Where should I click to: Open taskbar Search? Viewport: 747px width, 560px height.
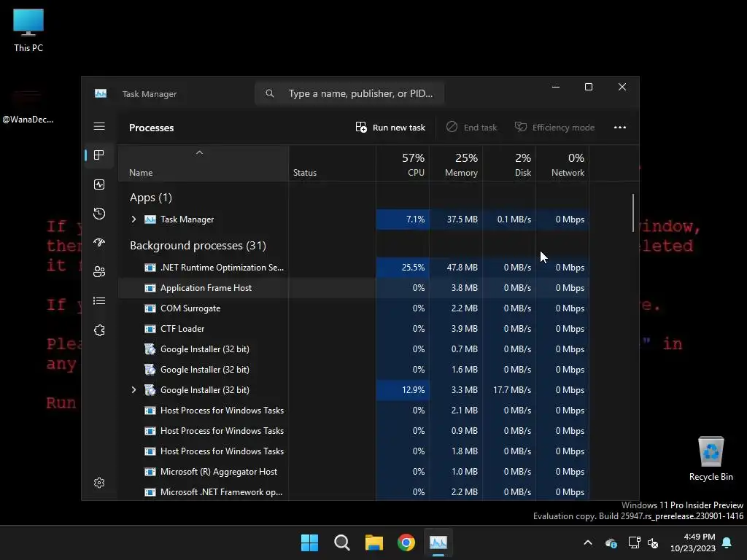point(341,542)
